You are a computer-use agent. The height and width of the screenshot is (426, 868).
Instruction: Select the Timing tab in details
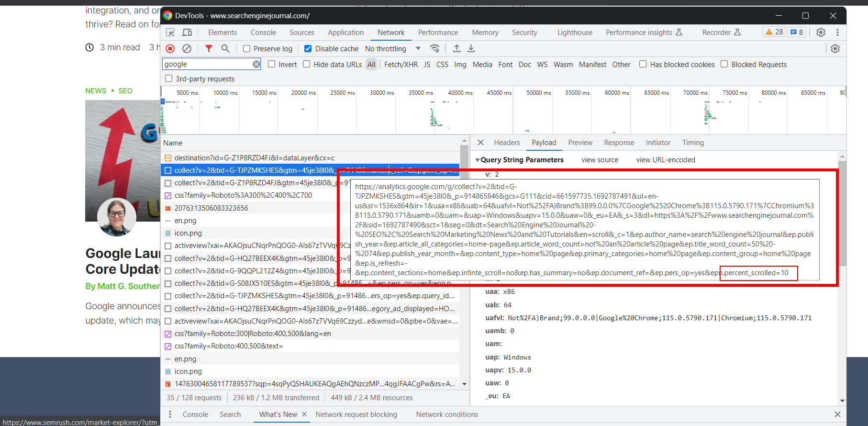coord(693,143)
